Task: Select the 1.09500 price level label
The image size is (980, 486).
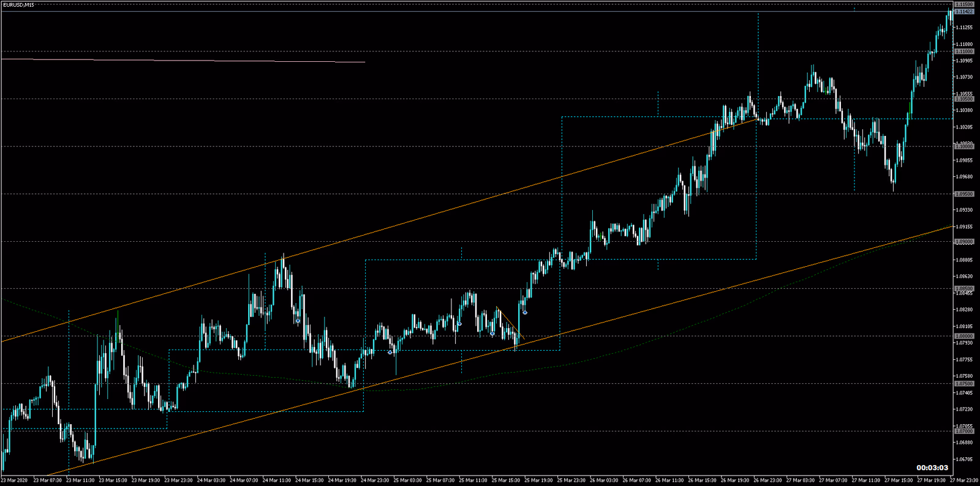Action: 964,194
